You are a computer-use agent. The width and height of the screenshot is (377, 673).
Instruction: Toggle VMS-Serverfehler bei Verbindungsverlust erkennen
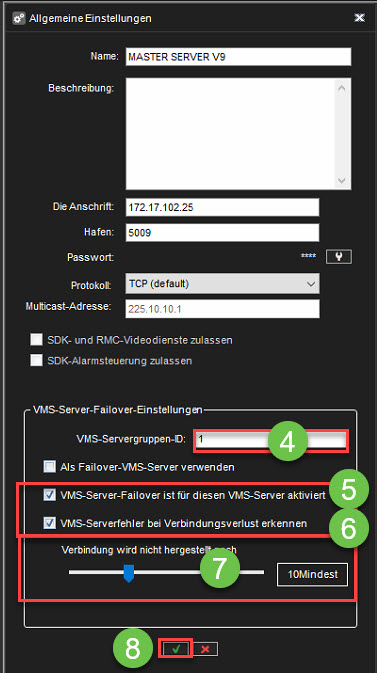(50, 523)
